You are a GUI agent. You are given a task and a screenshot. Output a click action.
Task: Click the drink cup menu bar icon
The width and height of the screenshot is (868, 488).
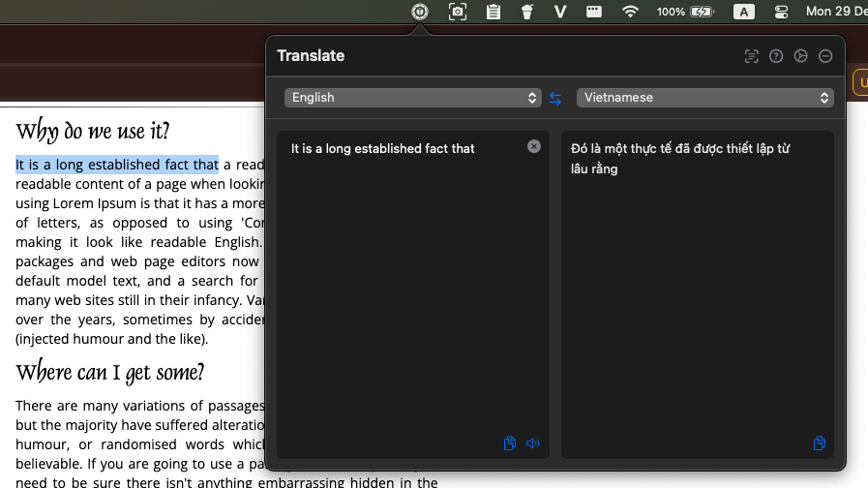[x=526, y=12]
